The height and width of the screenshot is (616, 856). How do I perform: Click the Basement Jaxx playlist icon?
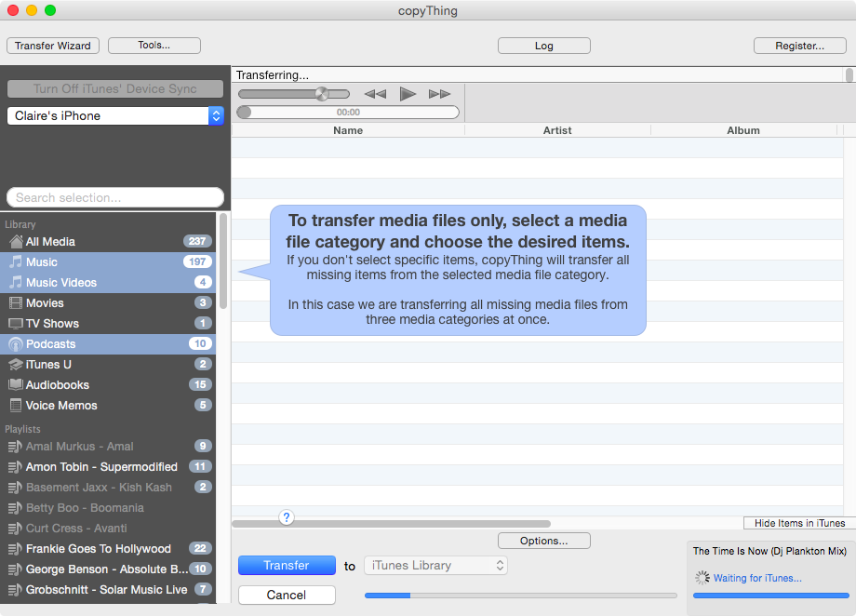[15, 487]
